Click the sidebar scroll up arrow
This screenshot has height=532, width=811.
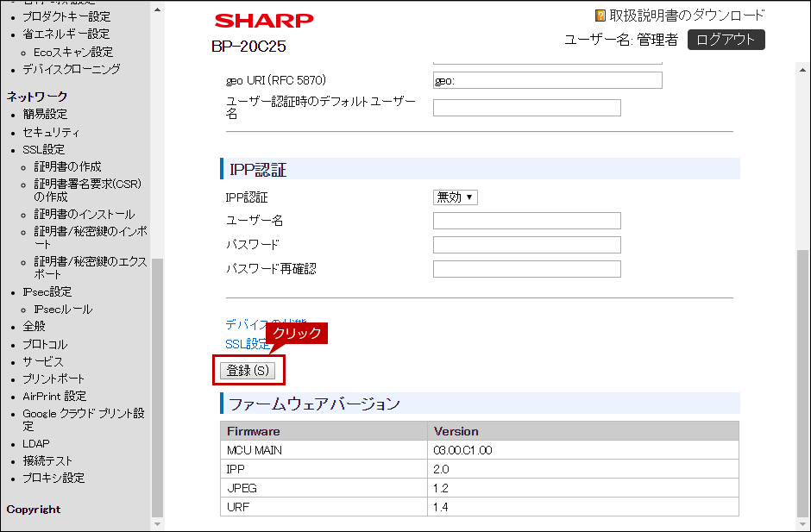(157, 9)
